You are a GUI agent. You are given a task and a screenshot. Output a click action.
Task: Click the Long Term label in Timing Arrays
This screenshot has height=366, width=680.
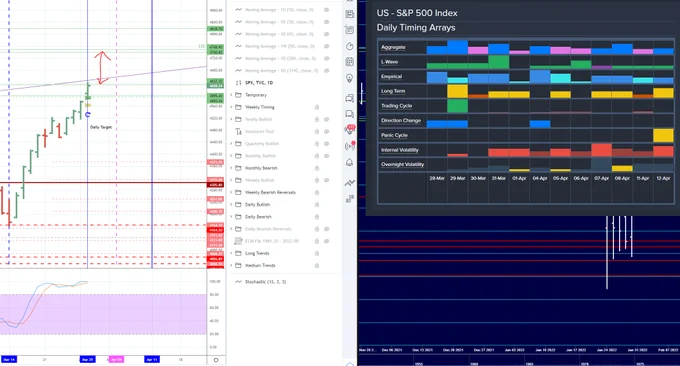(393, 91)
